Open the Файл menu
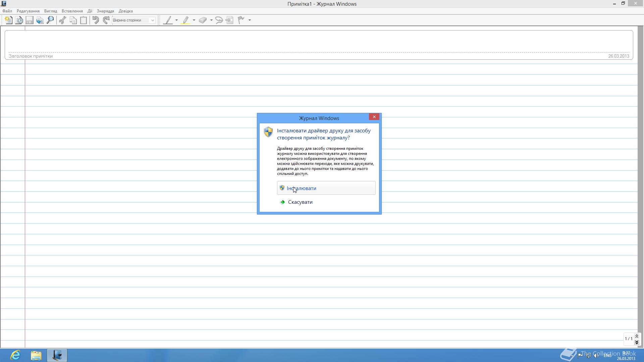Viewport: 644px width, 362px height. 7,11
